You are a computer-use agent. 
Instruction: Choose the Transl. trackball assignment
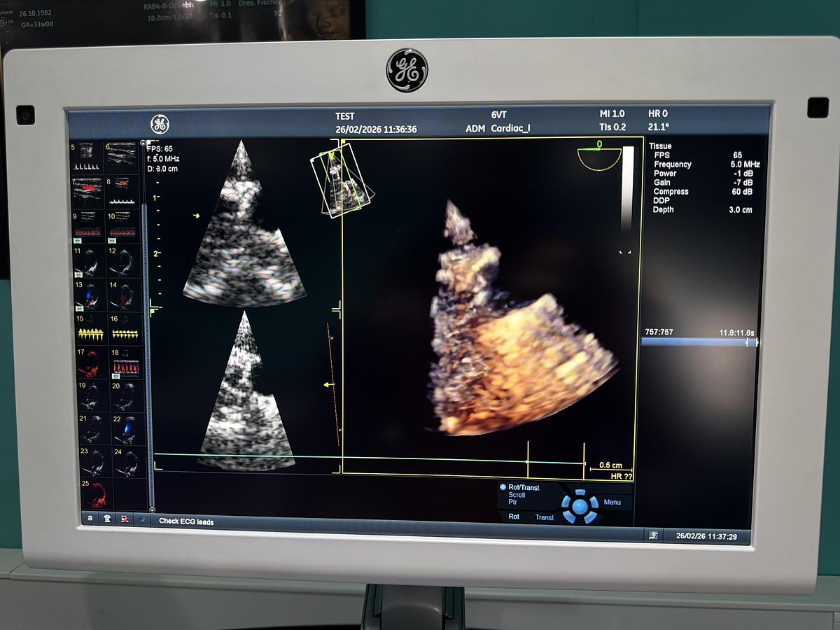pos(545,517)
